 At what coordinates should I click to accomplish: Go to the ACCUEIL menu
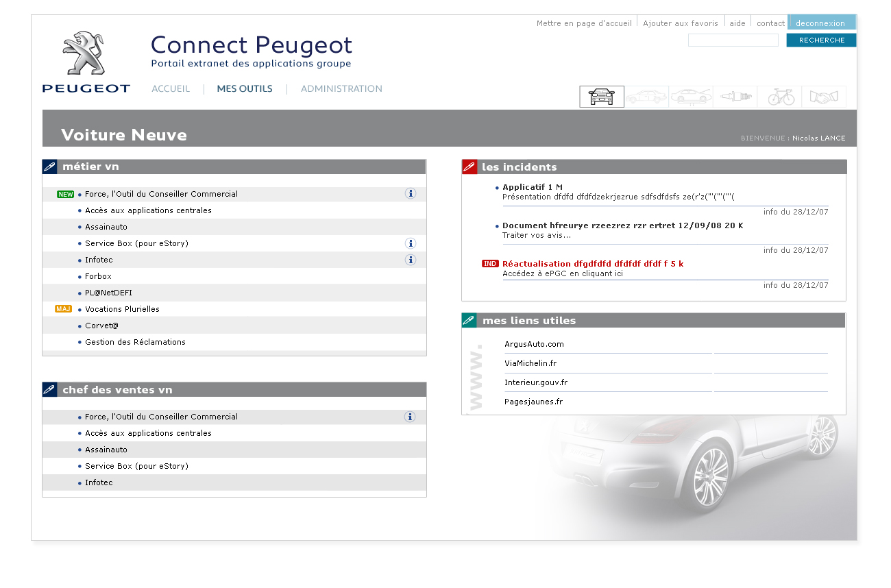[x=171, y=89]
